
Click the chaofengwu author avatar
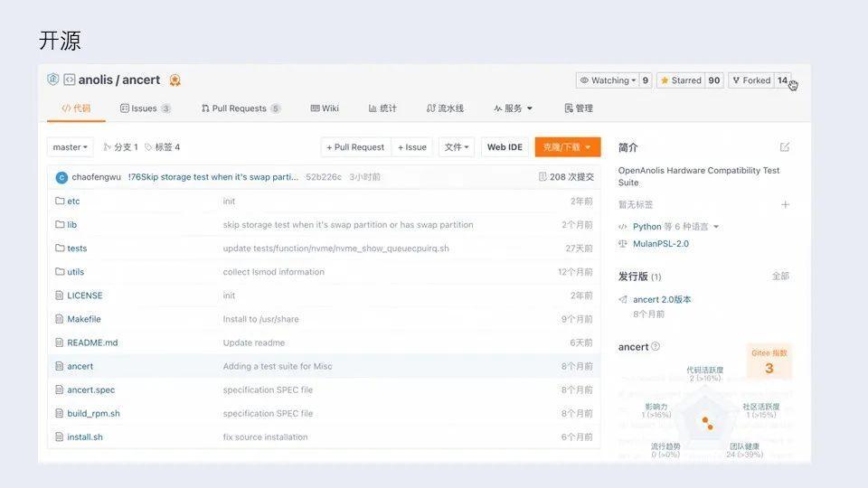click(61, 177)
